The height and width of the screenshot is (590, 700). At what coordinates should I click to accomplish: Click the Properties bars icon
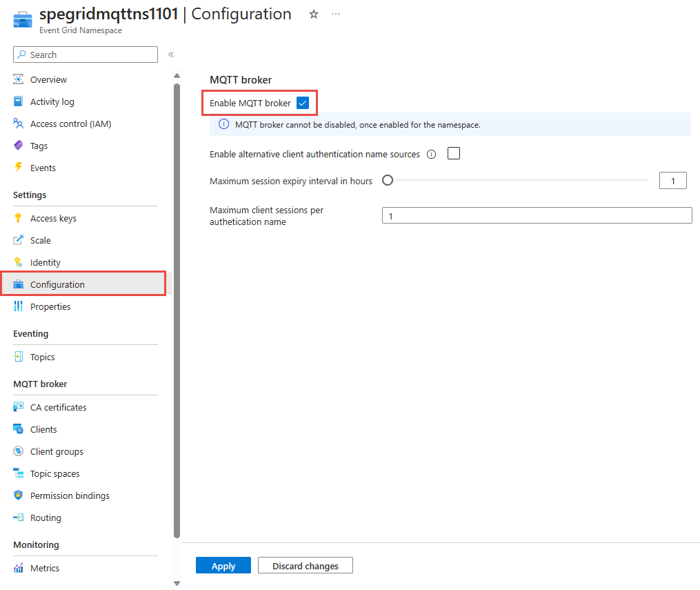(x=19, y=306)
